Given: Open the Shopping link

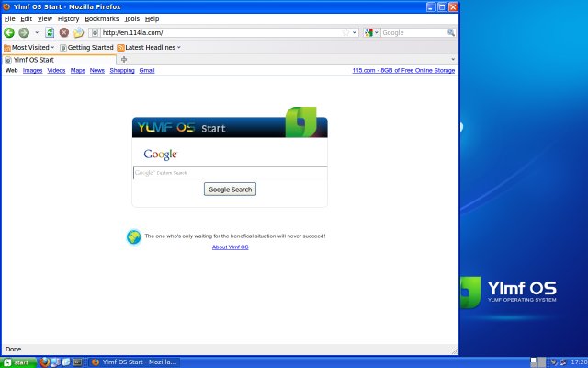Looking at the screenshot, I should [122, 70].
